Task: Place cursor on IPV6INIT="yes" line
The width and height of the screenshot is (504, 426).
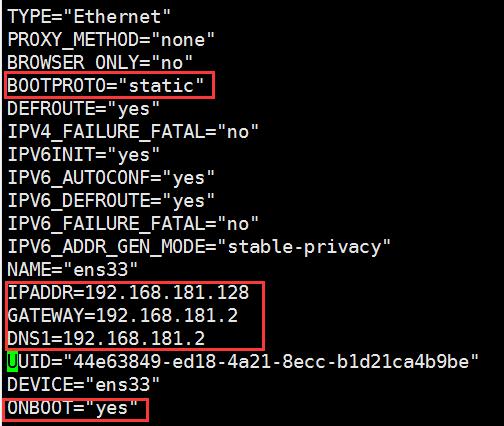Action: (x=84, y=155)
